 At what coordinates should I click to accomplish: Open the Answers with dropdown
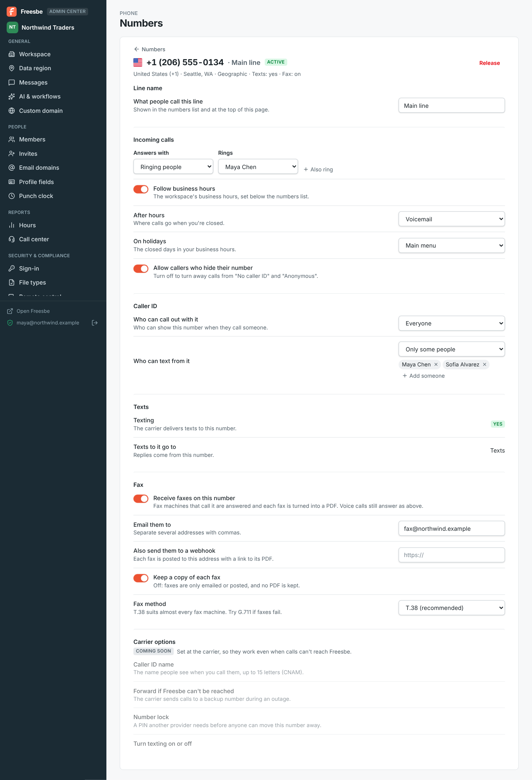(x=173, y=167)
